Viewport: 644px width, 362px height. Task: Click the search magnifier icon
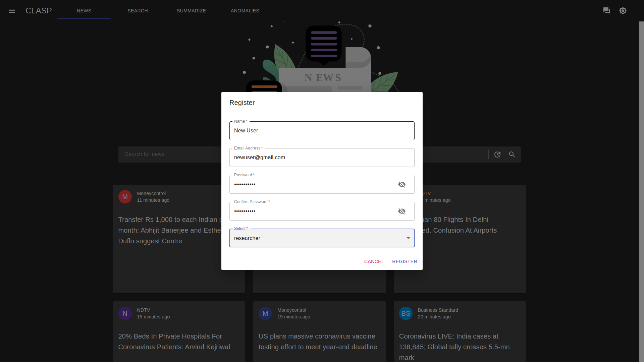click(512, 155)
